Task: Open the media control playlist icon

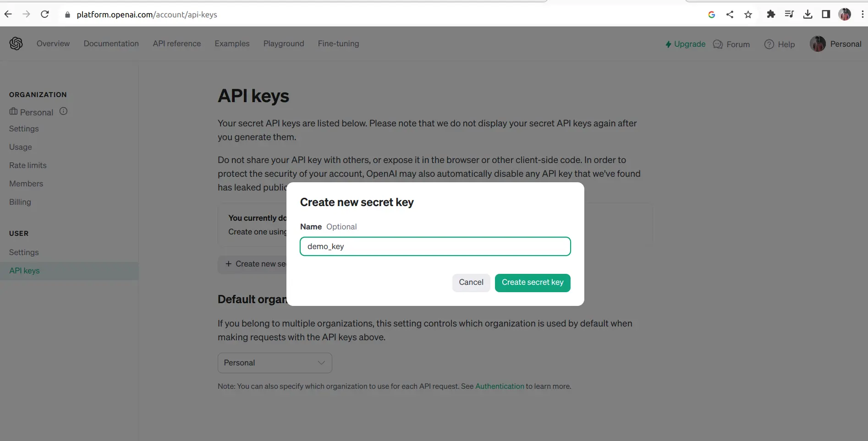Action: pos(789,14)
